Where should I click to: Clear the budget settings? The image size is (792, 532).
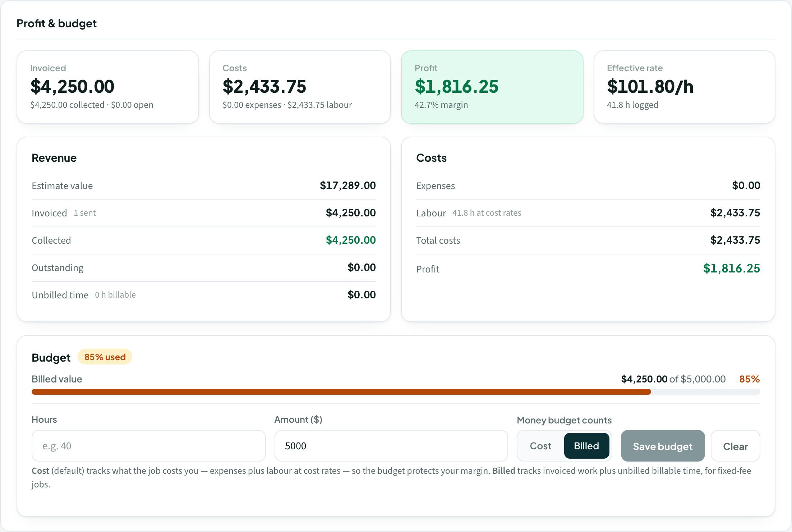tap(735, 446)
